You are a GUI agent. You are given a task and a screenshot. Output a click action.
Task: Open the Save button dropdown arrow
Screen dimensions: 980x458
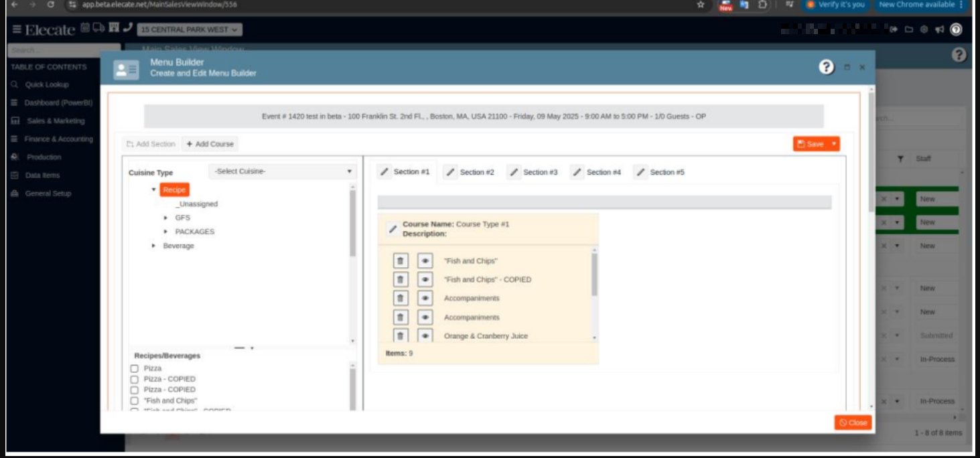(834, 144)
